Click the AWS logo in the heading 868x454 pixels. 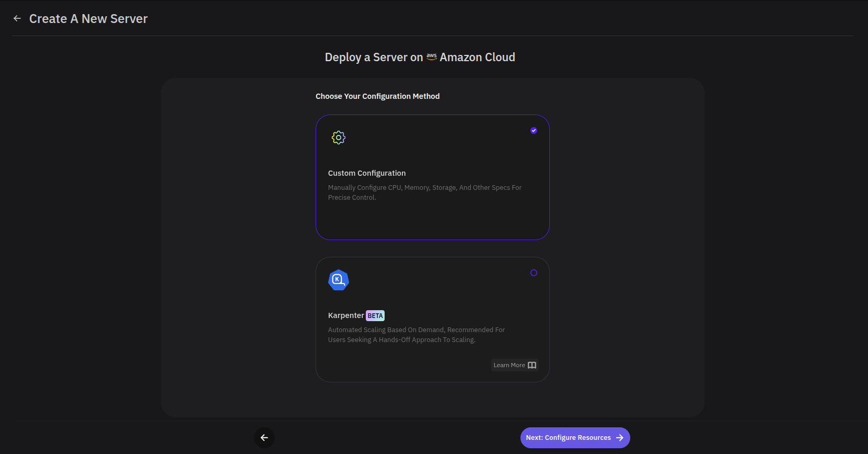[432, 57]
